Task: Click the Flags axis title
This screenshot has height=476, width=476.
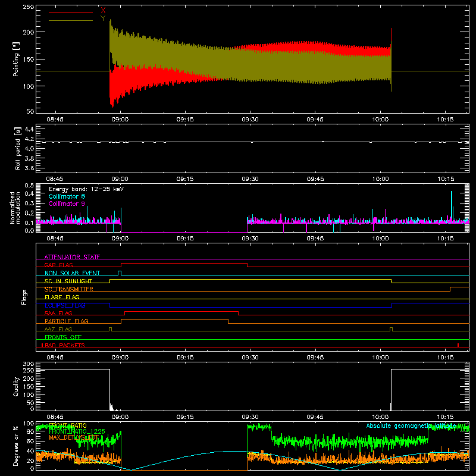Action: point(24,297)
